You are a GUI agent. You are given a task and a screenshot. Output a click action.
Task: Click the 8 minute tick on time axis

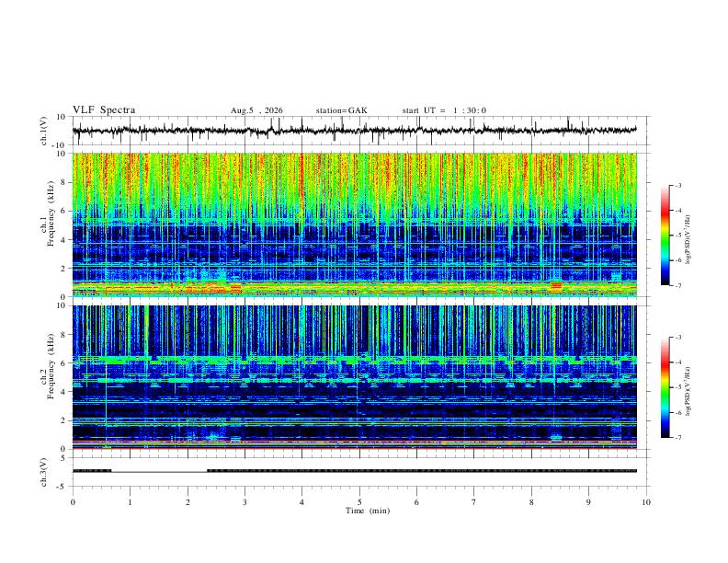coord(531,502)
